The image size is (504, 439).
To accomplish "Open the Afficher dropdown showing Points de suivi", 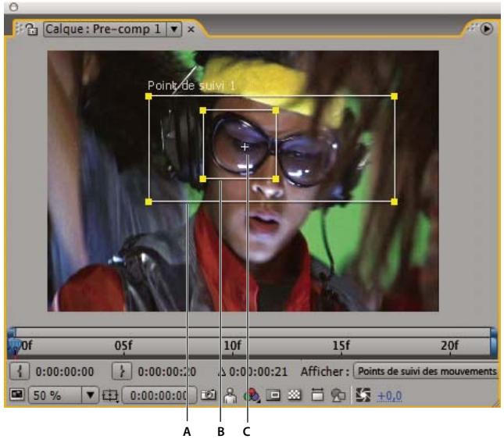I will (x=426, y=371).
